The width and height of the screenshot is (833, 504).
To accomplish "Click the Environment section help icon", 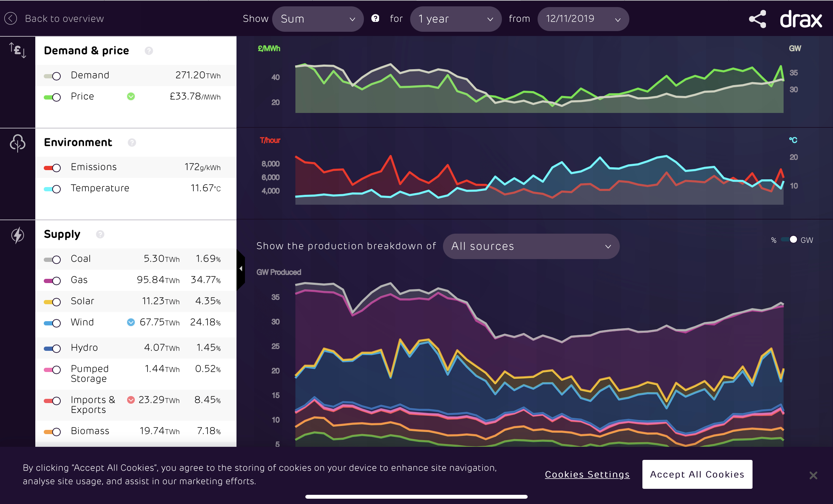I will pos(132,143).
